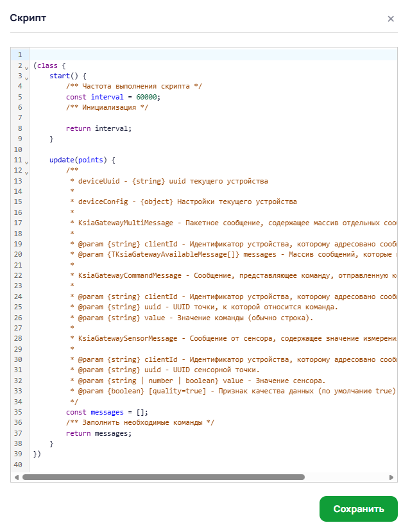Collapse the update(points) method on line 11
Image resolution: width=410 pixels, height=532 pixels.
click(x=26, y=161)
